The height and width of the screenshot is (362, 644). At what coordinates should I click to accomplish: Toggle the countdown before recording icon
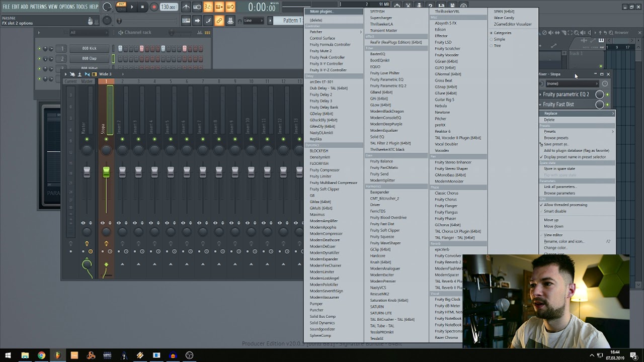pos(208,7)
